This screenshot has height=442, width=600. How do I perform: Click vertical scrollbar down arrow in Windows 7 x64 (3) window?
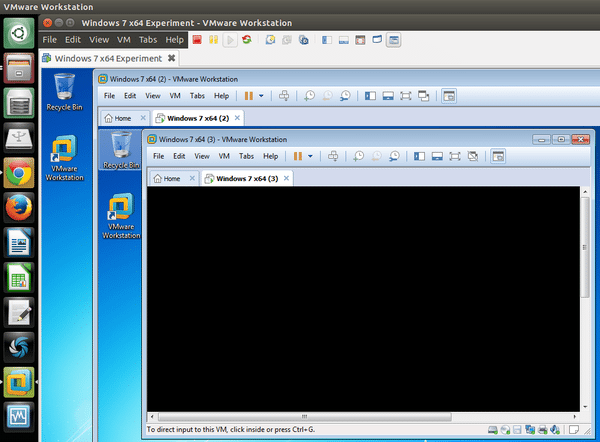(585, 407)
